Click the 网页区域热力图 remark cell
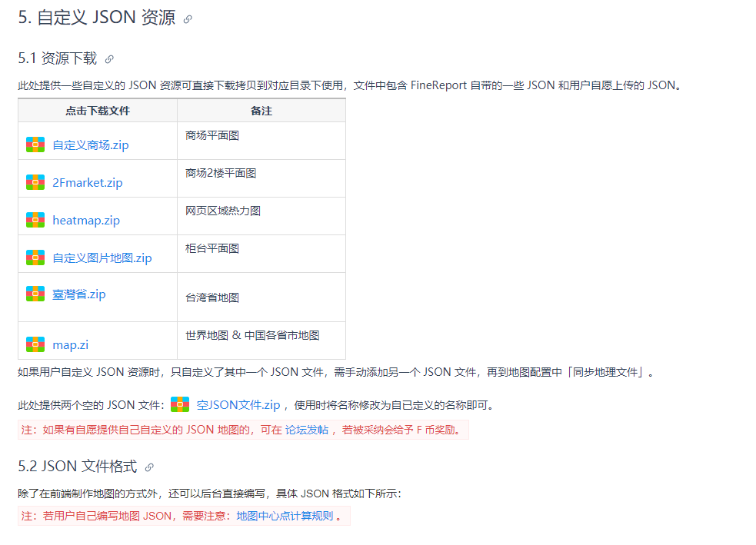This screenshot has width=756, height=545. (x=261, y=216)
